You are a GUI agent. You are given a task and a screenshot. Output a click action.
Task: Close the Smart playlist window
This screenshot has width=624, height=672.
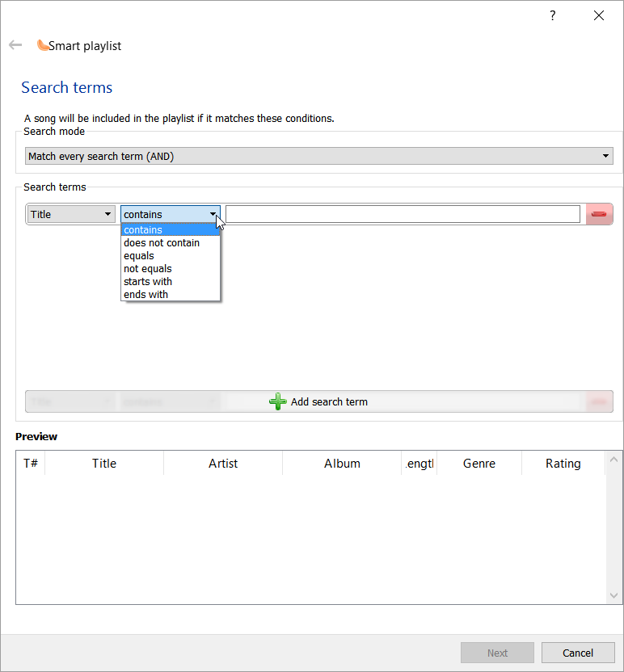pos(599,15)
